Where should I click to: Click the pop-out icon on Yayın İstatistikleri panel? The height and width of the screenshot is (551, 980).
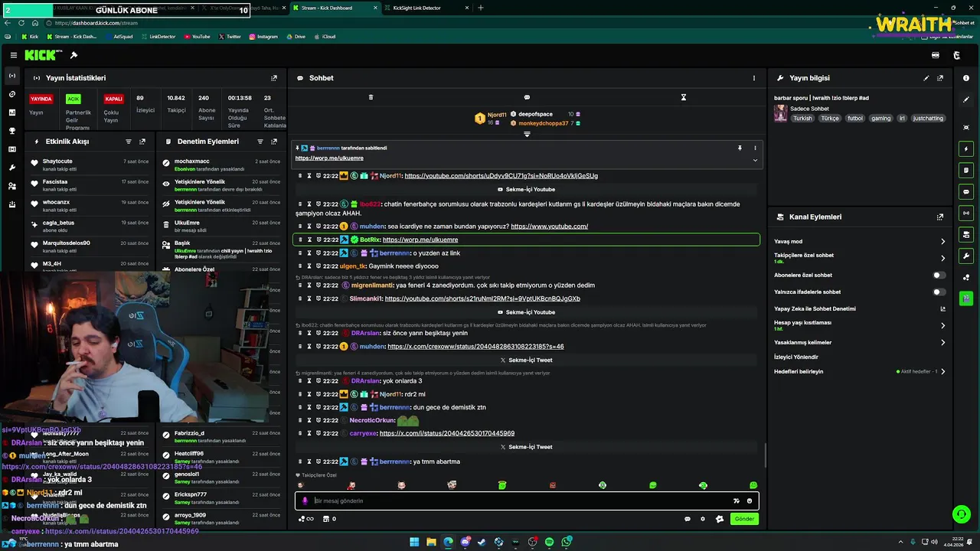pyautogui.click(x=274, y=78)
